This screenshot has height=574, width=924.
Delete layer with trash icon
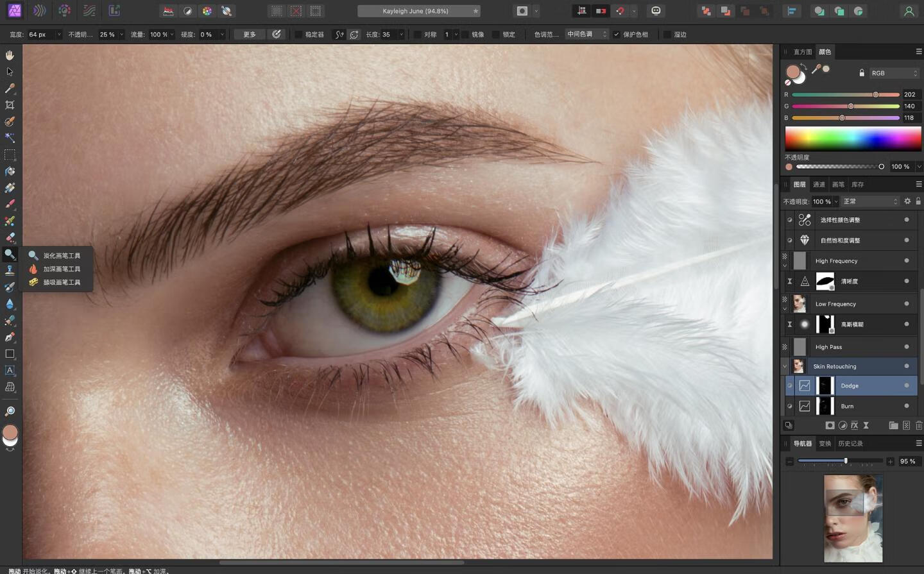click(x=919, y=425)
